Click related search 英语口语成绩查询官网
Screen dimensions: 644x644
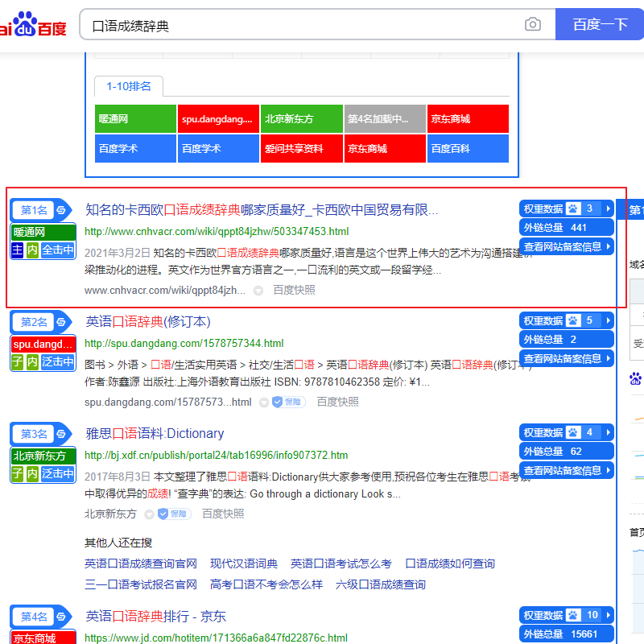pos(141,563)
